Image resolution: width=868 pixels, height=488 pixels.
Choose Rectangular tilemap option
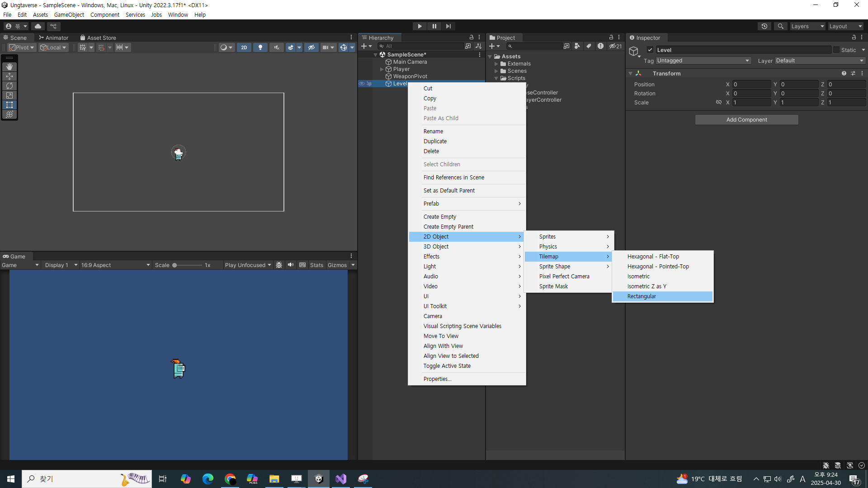(663, 296)
